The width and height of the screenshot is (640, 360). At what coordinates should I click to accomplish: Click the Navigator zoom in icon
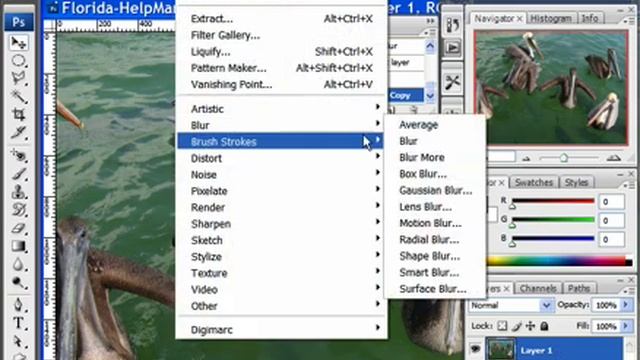coord(613,158)
